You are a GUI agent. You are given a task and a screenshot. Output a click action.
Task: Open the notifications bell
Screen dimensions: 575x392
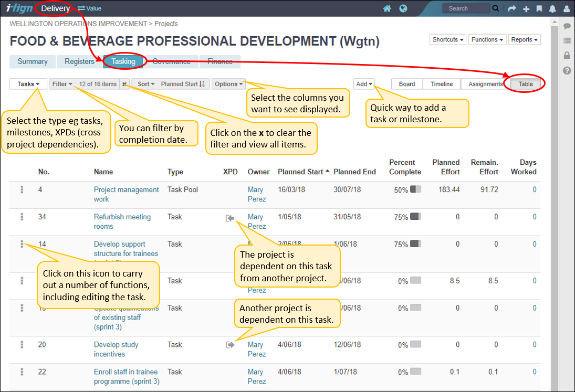552,9
